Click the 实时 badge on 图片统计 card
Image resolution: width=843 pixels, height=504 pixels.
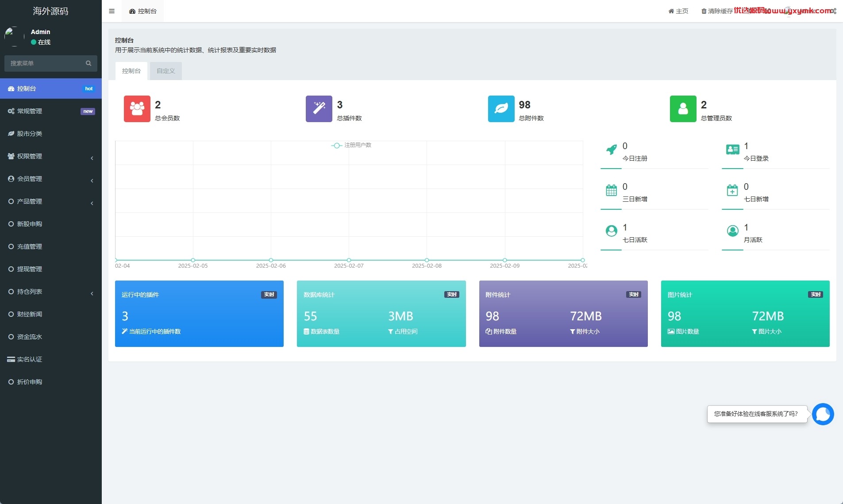(816, 295)
